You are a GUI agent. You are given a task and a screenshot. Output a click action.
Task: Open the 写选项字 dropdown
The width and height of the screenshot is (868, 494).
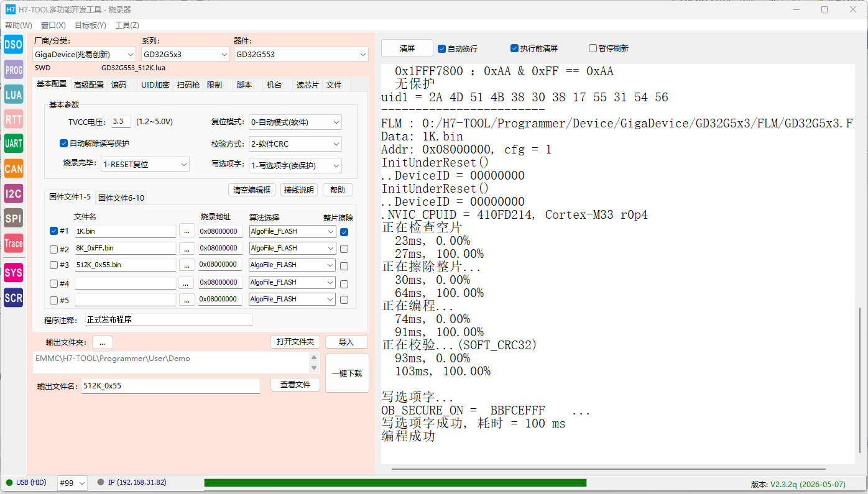pos(295,165)
